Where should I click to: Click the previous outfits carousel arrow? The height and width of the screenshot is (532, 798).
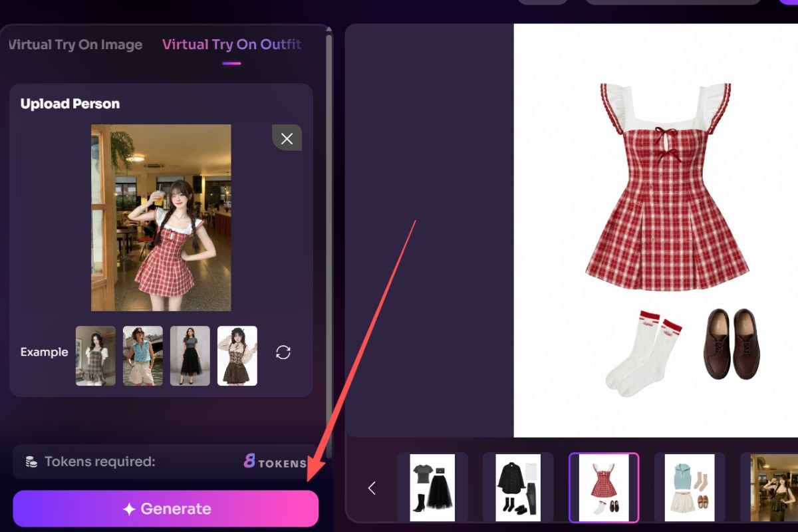click(372, 488)
